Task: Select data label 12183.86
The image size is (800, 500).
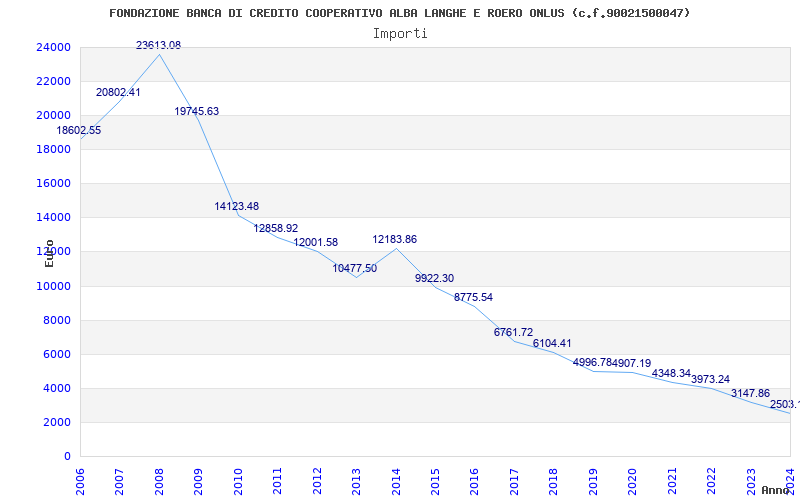Action: 394,239
